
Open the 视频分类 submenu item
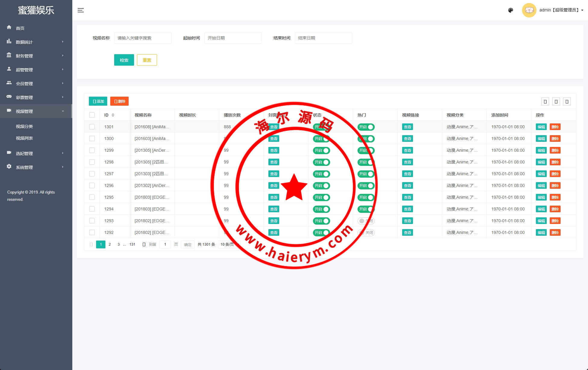coord(24,126)
